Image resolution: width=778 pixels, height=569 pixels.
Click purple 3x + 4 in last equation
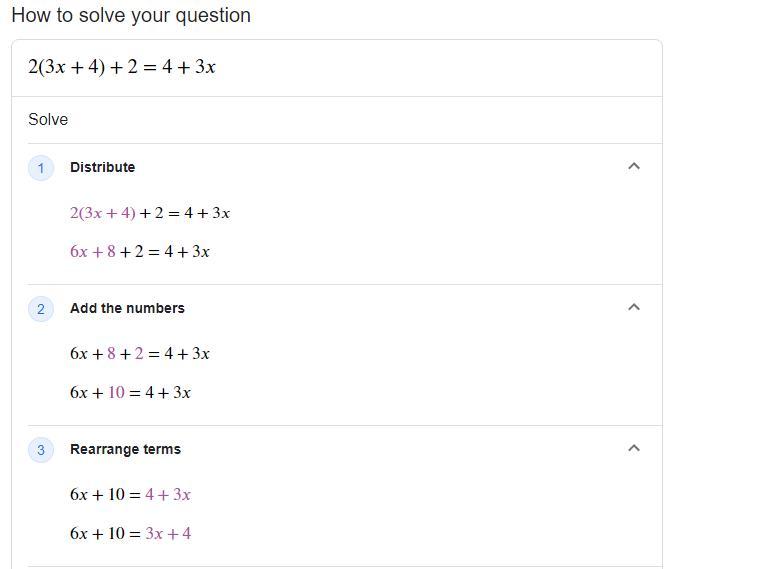click(x=168, y=534)
